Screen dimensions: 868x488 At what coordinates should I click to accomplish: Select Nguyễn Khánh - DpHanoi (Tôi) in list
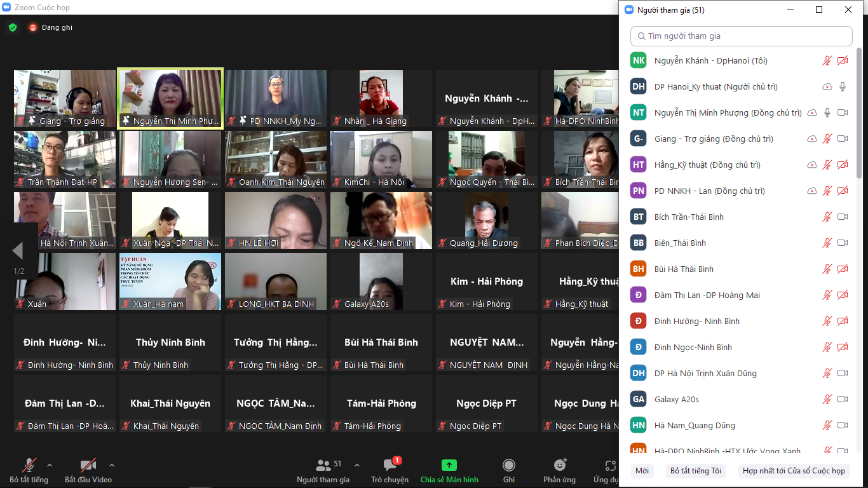[x=741, y=61]
